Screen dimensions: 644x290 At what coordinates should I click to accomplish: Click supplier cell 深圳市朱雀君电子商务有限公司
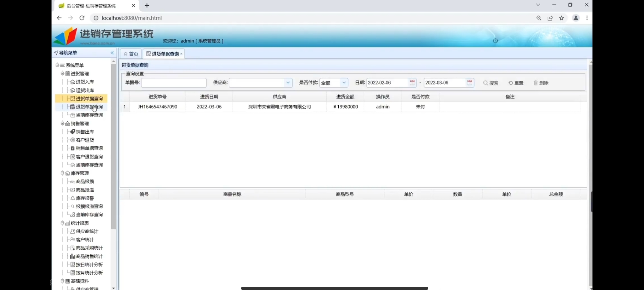click(x=279, y=107)
